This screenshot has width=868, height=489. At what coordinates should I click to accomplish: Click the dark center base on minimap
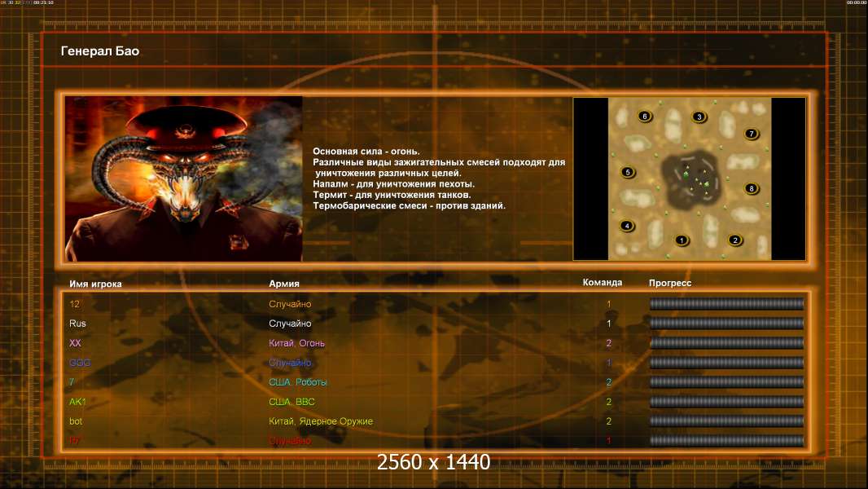pos(690,179)
